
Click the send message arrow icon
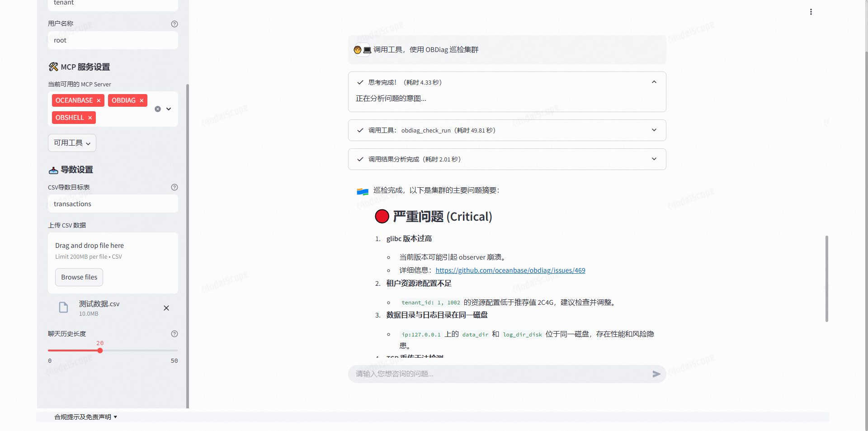pos(656,374)
